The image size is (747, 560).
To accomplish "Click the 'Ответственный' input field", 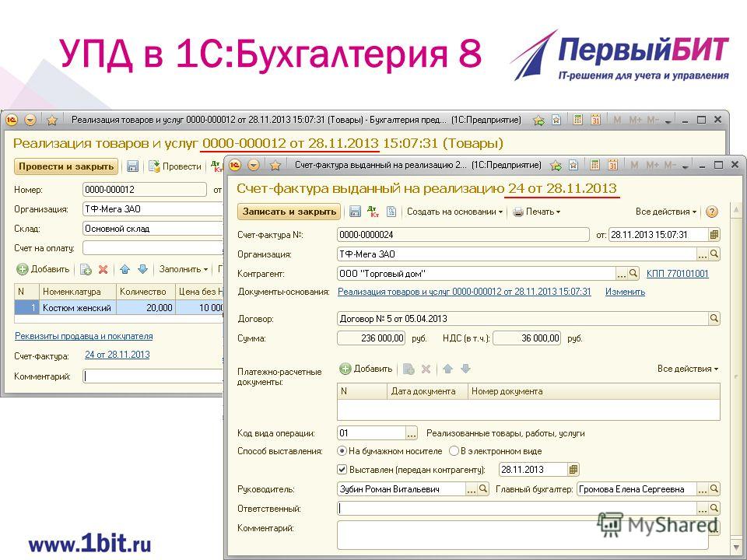I will pyautogui.click(x=517, y=509).
